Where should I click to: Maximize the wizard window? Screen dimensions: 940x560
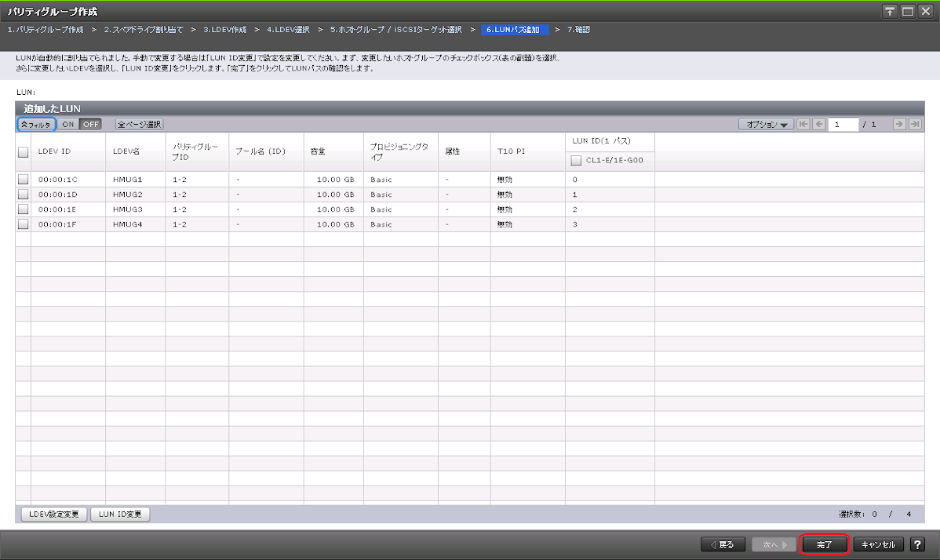pos(907,11)
